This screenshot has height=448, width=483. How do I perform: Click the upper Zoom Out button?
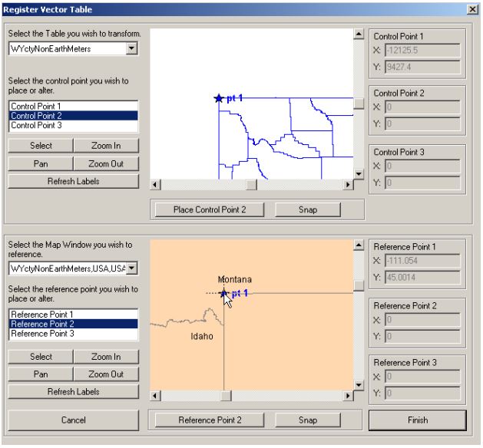coord(106,163)
